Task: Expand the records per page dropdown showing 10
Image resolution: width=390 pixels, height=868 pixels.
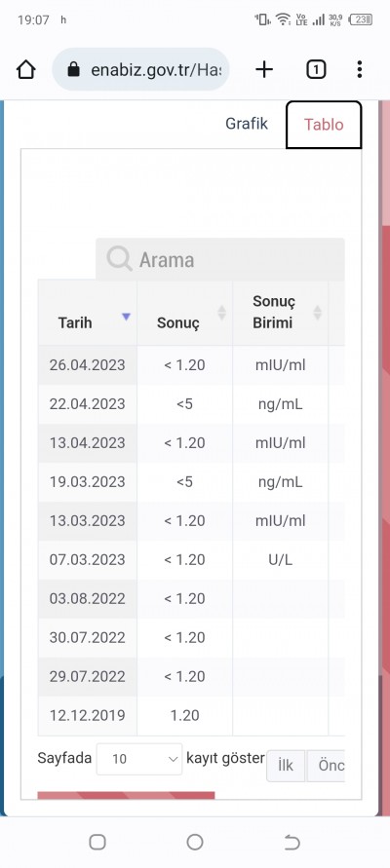Action: pyautogui.click(x=139, y=759)
